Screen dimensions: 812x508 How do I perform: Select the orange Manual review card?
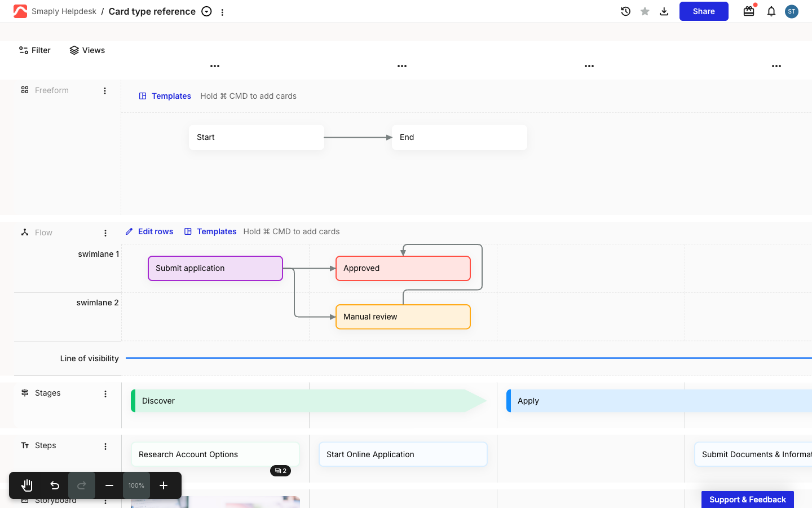click(x=403, y=317)
